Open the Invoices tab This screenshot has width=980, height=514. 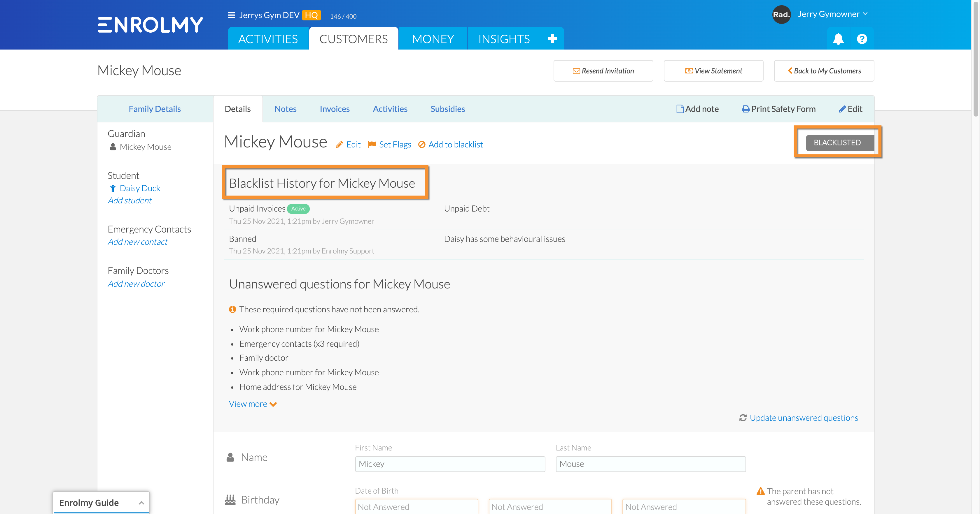coord(335,109)
